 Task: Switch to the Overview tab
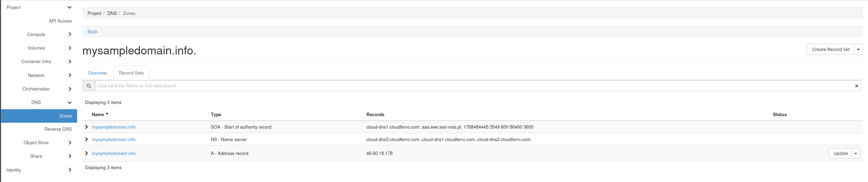coord(97,73)
